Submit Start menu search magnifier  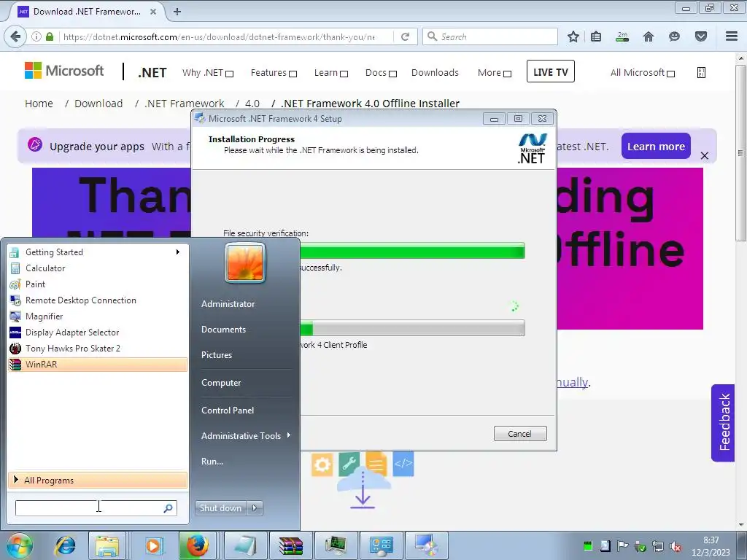point(168,508)
